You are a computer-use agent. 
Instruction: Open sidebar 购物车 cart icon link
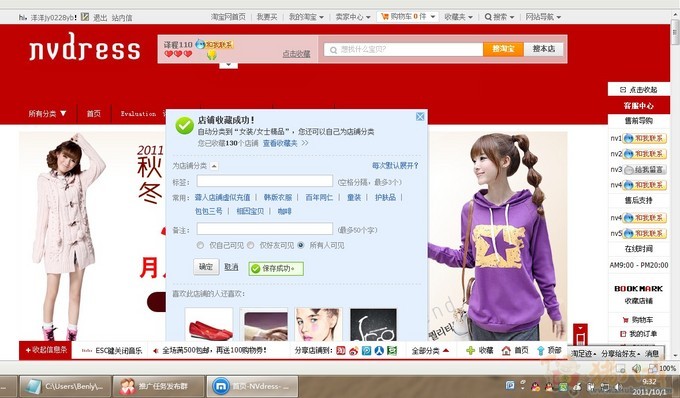coord(638,320)
